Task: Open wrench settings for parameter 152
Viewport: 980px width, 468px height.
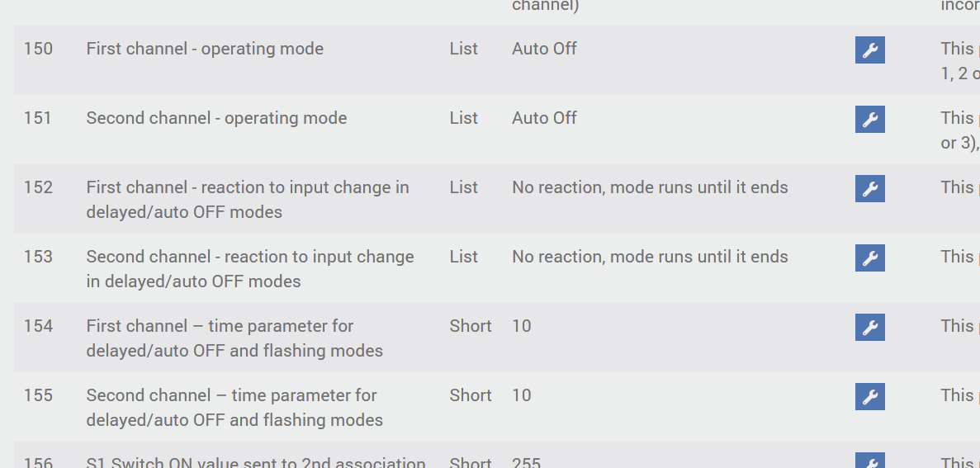Action: [x=869, y=189]
